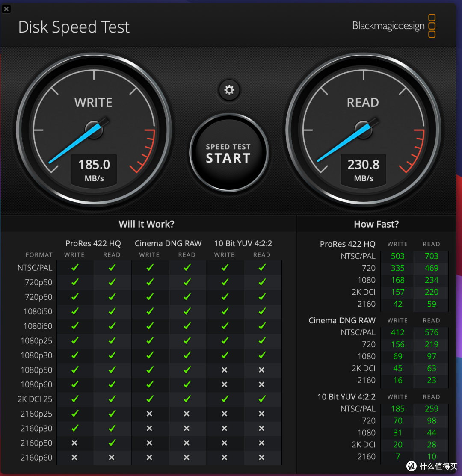This screenshot has width=462, height=476.
Task: Click the 1080i50 format row label
Action: (x=38, y=311)
